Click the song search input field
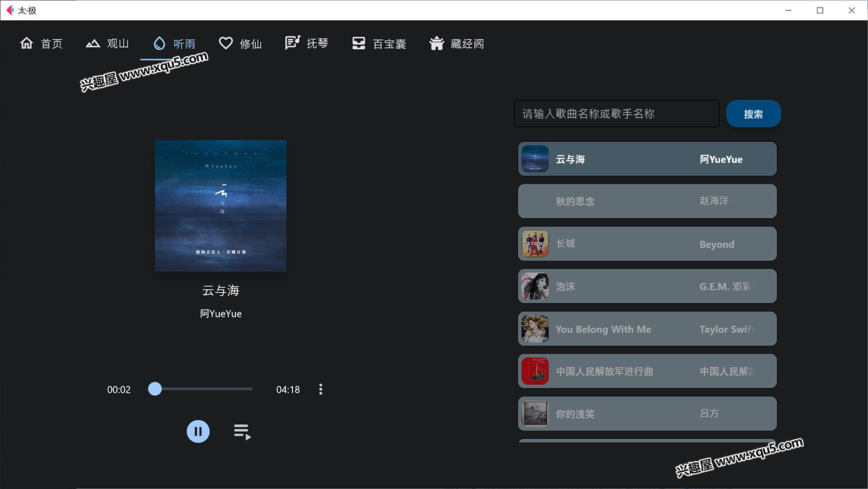868x489 pixels. click(x=617, y=113)
